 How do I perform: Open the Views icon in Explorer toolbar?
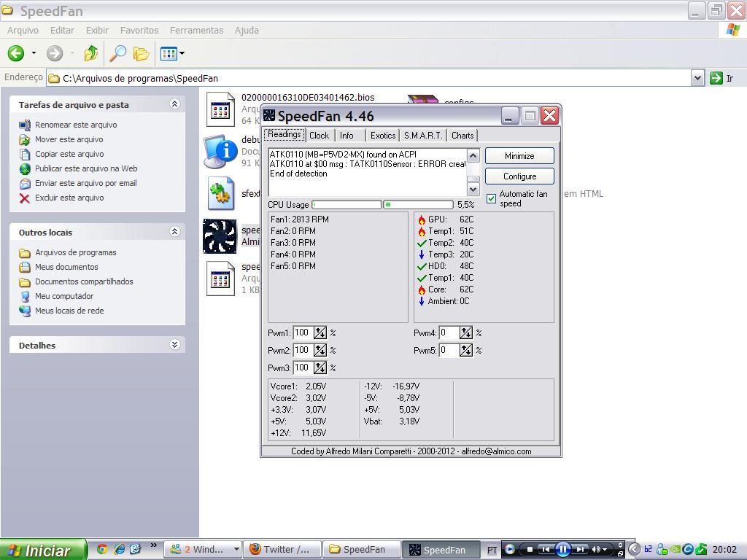pos(169,53)
